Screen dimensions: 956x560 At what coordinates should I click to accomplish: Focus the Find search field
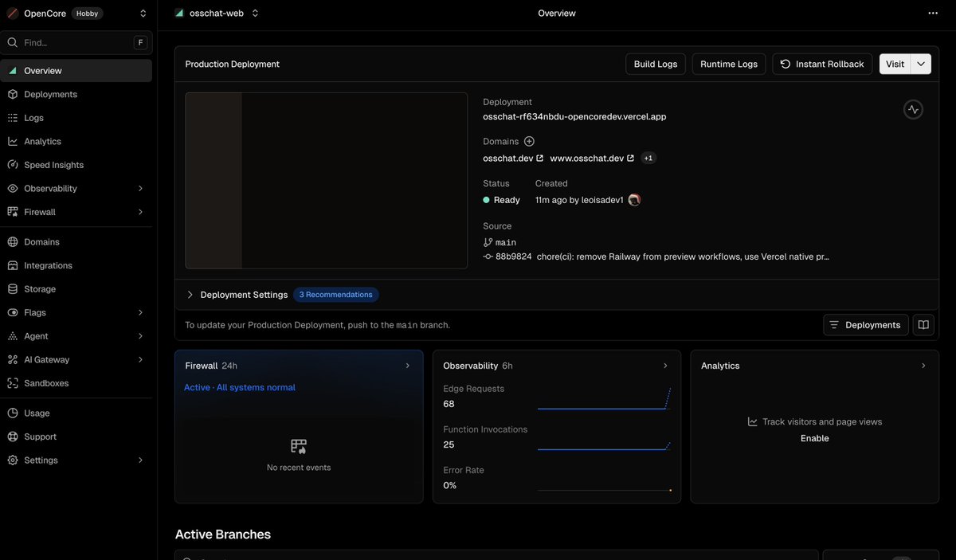coord(76,43)
